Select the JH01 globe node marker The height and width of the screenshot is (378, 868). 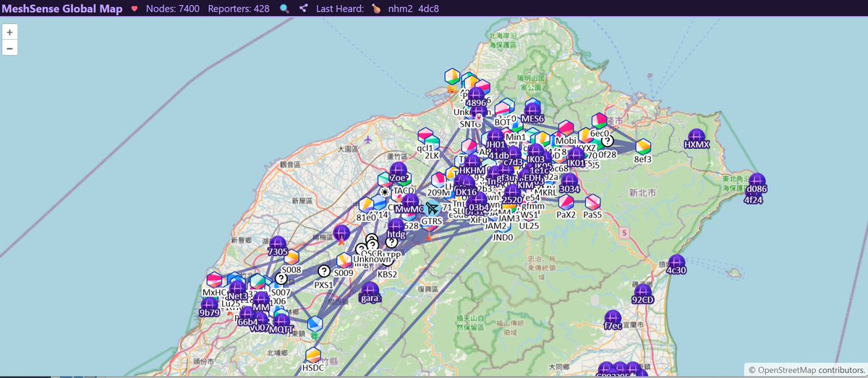495,137
